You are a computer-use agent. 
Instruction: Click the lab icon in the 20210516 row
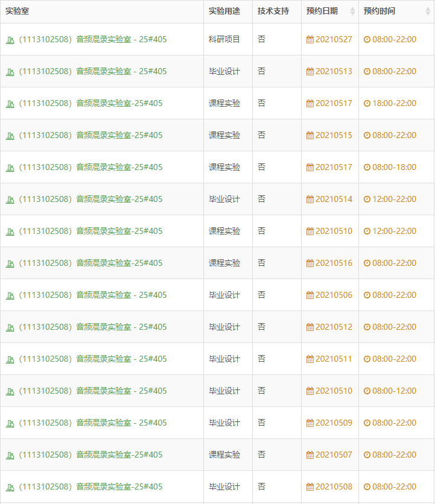(x=10, y=264)
